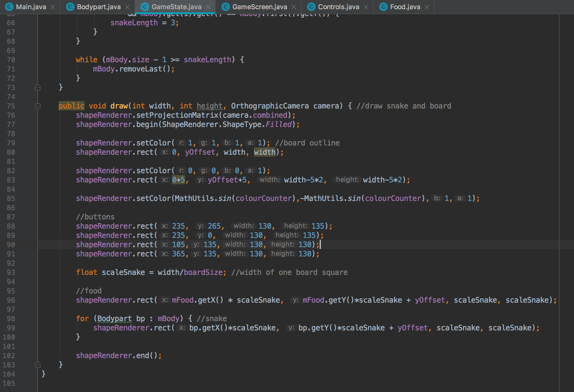Collapse the code fold marker beside line 73

click(x=38, y=88)
